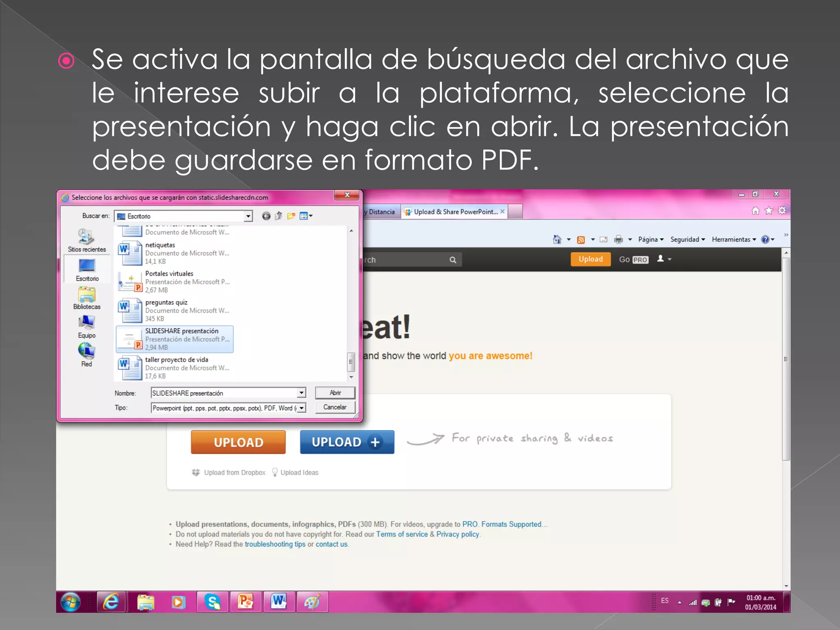Expand the feeds dropdown arrow
The height and width of the screenshot is (630, 840).
(x=593, y=240)
